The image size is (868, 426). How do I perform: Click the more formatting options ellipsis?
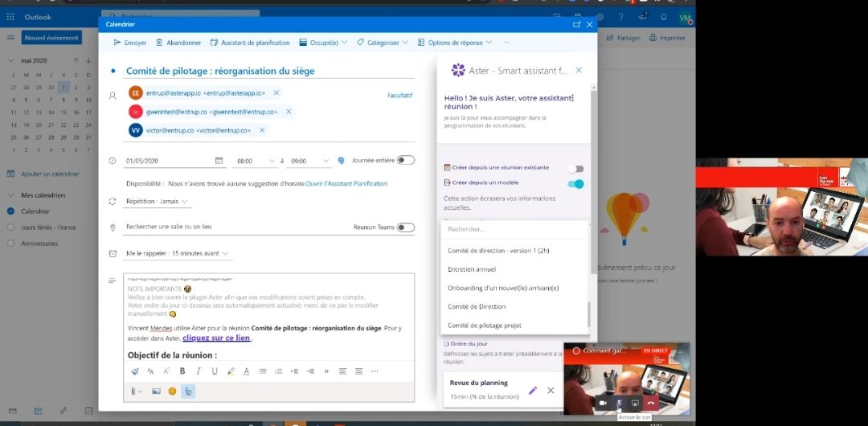375,371
